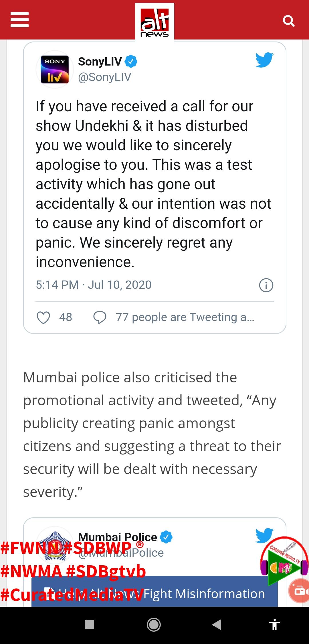Tap the Android back triangle button
This screenshot has height=644, width=309.
pyautogui.click(x=217, y=624)
